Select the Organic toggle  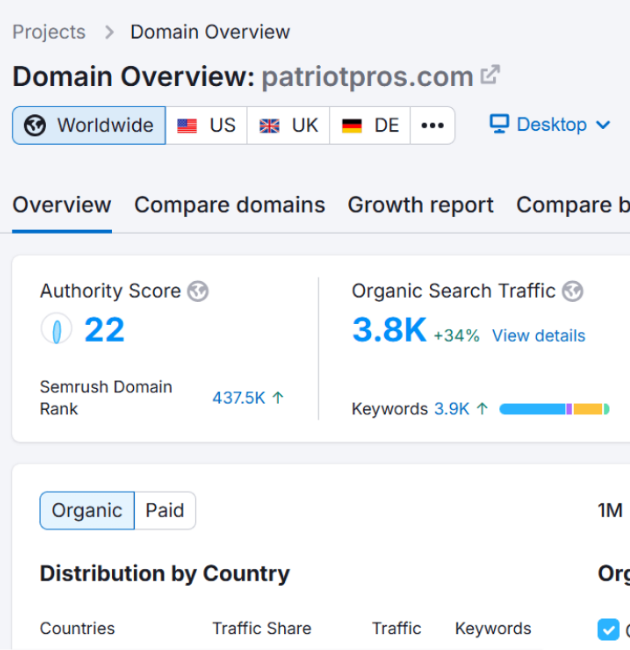point(87,510)
